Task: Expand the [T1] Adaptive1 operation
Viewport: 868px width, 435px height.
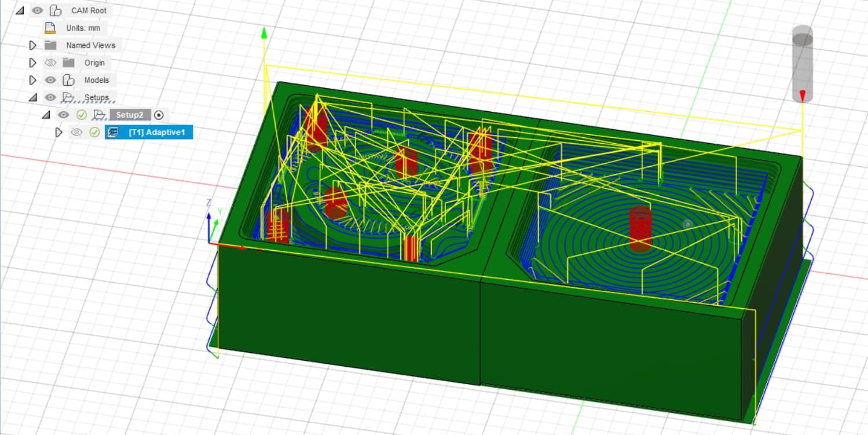Action: tap(58, 132)
